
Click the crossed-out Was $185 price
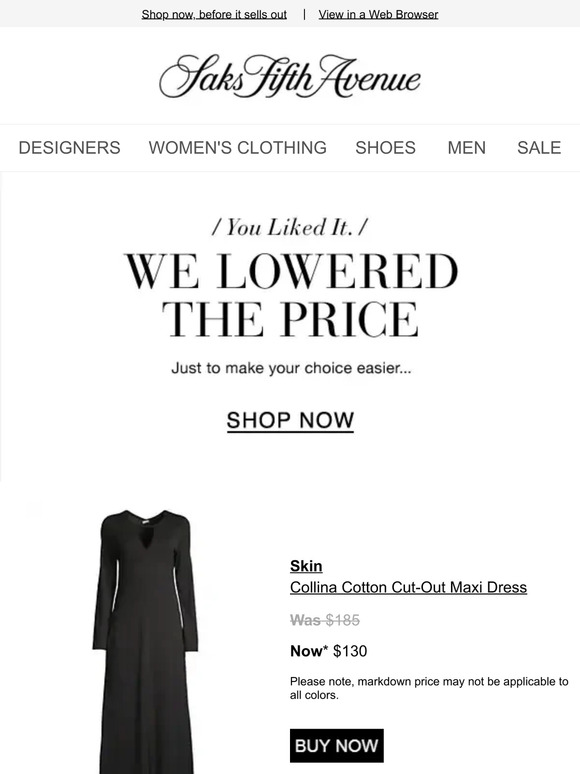click(x=325, y=620)
